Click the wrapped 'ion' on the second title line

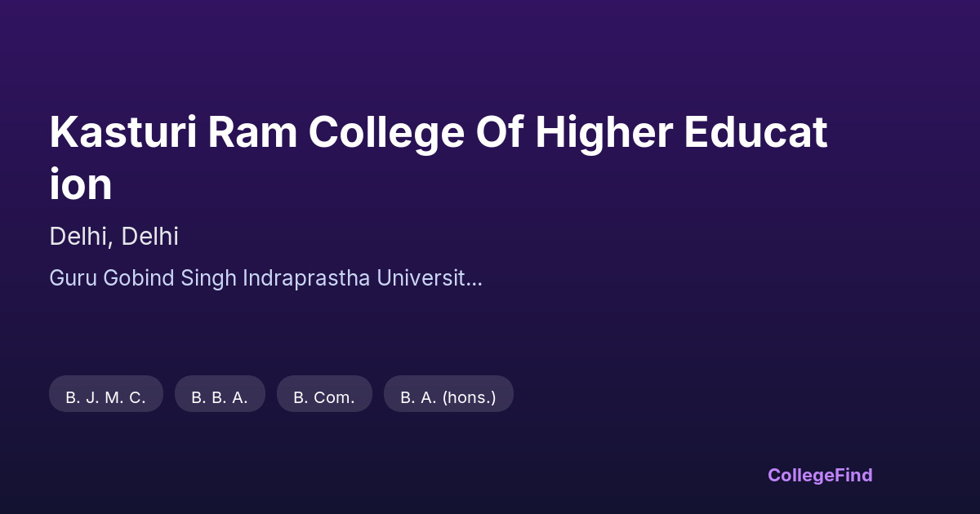pyautogui.click(x=81, y=184)
